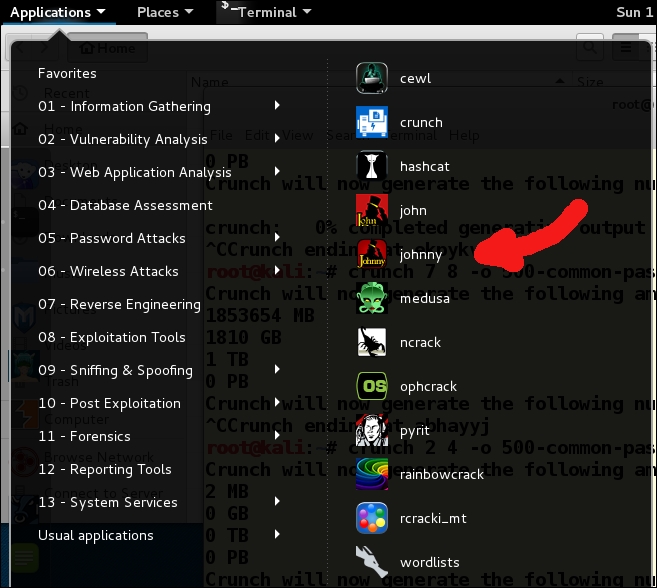Open 12 - Reporting Tools category
The height and width of the screenshot is (588, 657).
[105, 469]
